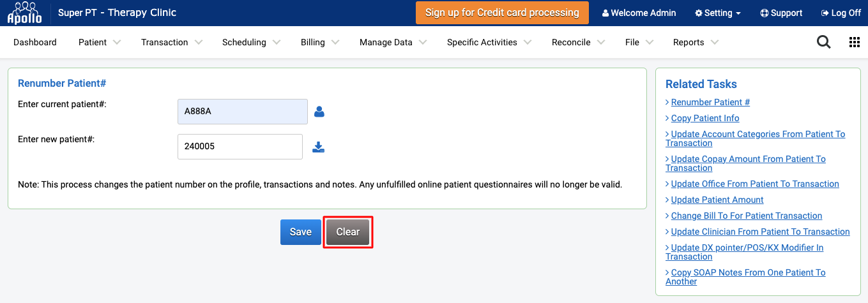Open the Copy Patient Info link
The width and height of the screenshot is (868, 303).
pos(705,118)
